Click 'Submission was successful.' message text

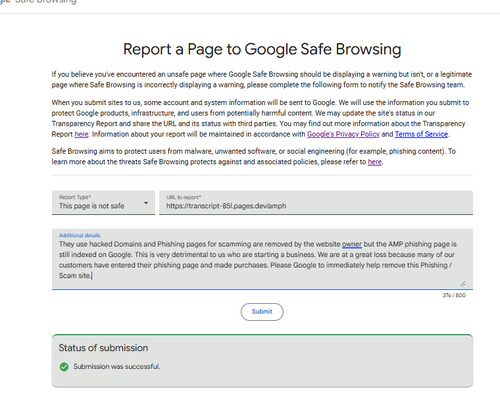[x=117, y=367]
